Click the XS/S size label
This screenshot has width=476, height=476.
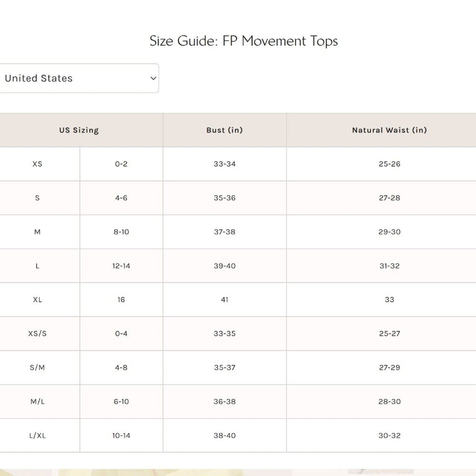[x=37, y=333]
